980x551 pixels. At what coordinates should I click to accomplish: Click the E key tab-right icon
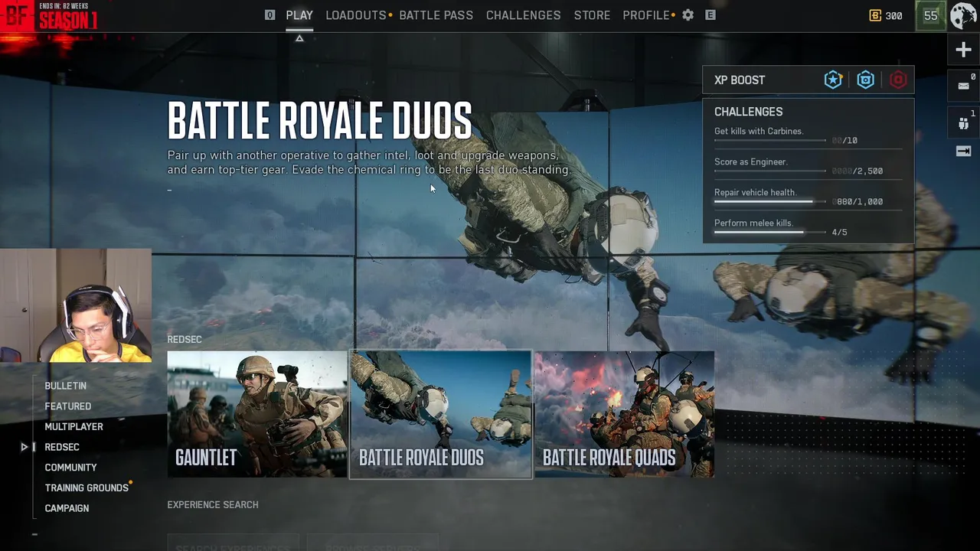tap(710, 15)
